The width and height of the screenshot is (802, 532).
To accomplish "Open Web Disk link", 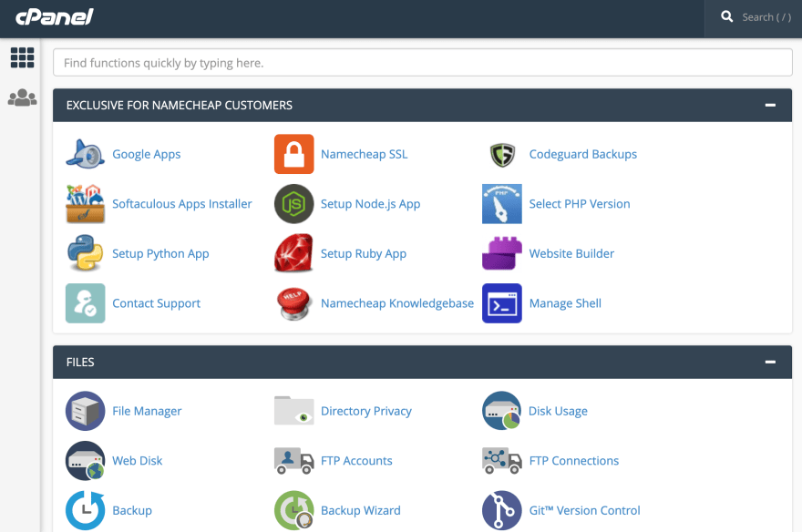I will [137, 461].
